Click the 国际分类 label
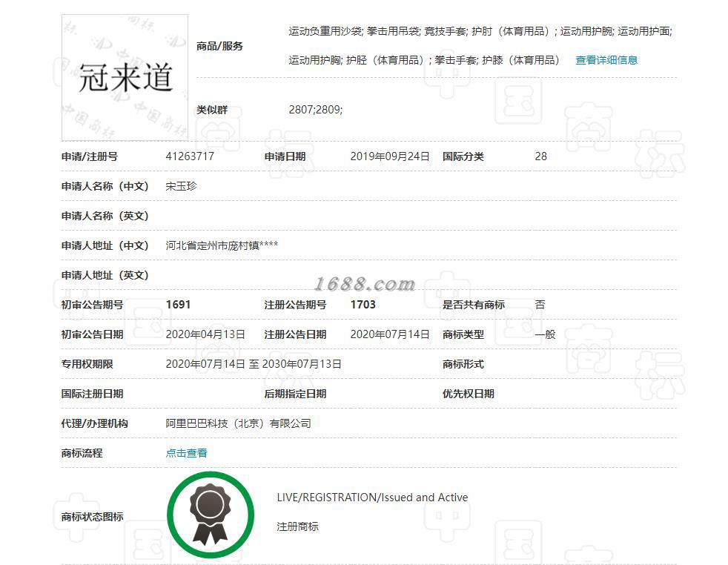728x565 pixels. 463,156
